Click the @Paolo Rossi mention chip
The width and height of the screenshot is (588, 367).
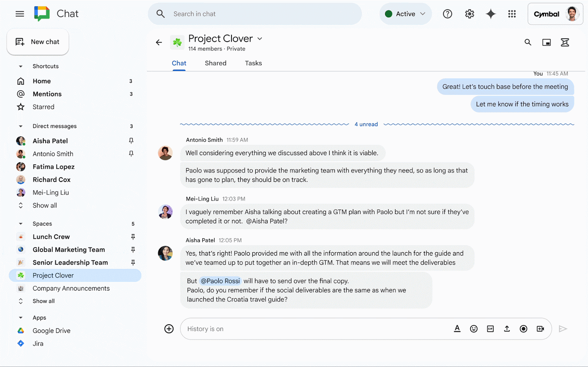220,281
